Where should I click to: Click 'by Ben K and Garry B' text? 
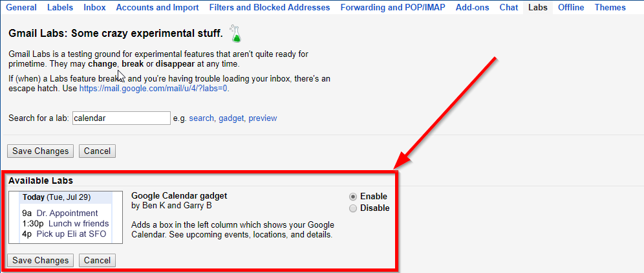coord(171,206)
